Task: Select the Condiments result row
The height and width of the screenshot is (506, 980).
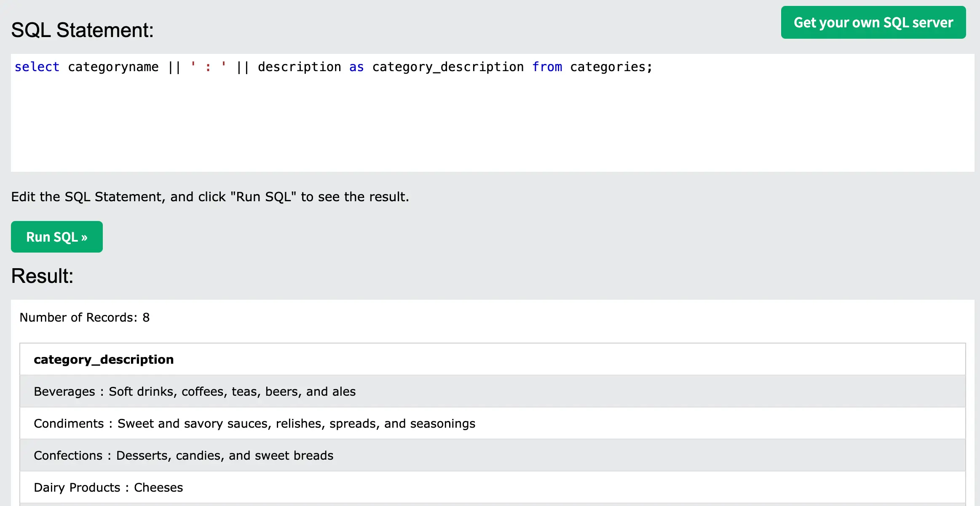Action: [x=254, y=423]
